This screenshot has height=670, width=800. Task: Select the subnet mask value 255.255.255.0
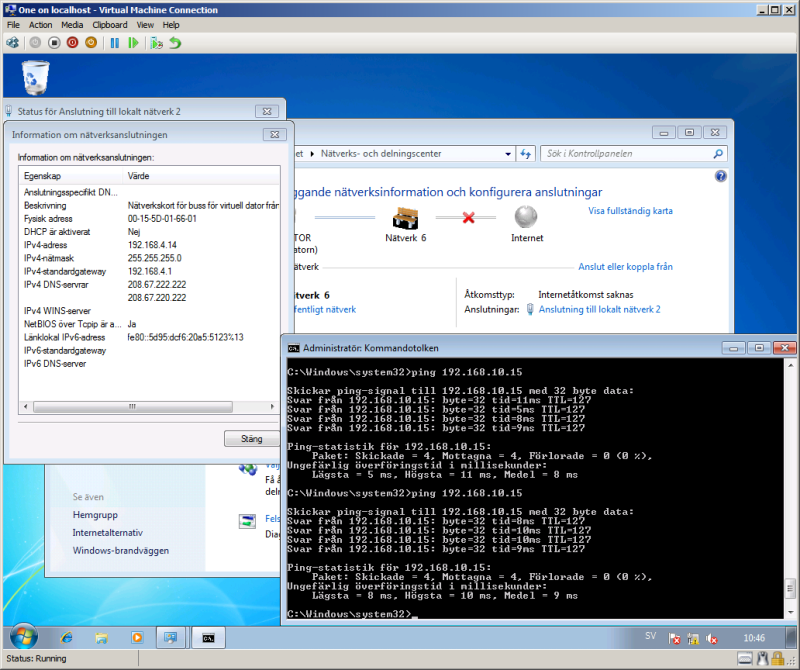[155, 258]
